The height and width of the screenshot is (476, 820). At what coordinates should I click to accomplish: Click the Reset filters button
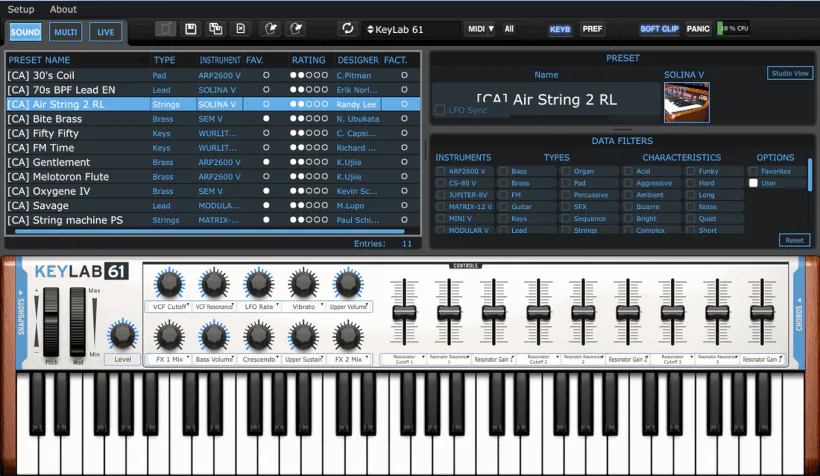794,240
